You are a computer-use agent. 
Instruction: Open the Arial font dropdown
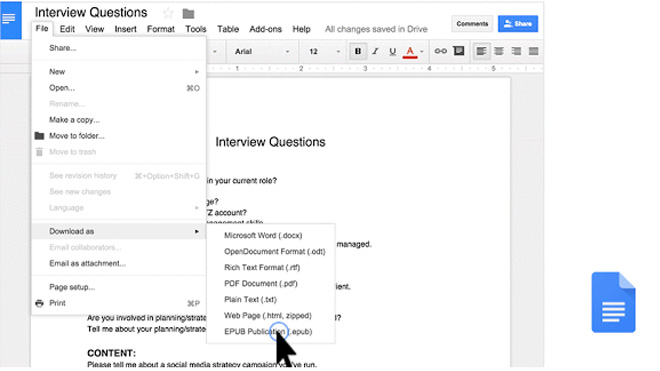tap(262, 51)
